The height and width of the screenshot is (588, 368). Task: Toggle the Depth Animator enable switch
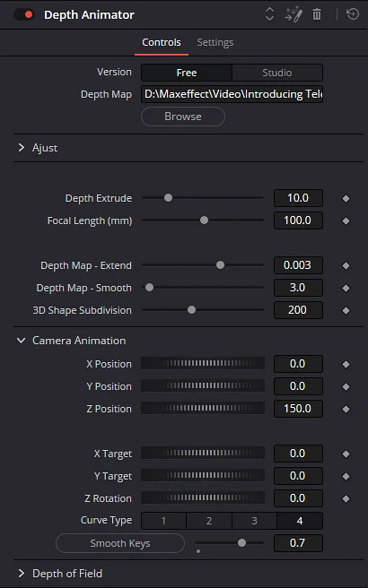click(23, 14)
